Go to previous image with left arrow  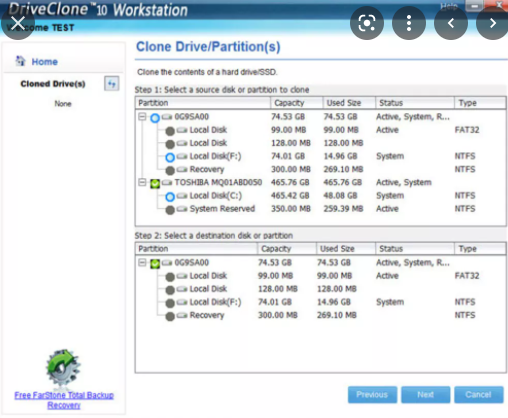[x=451, y=23]
